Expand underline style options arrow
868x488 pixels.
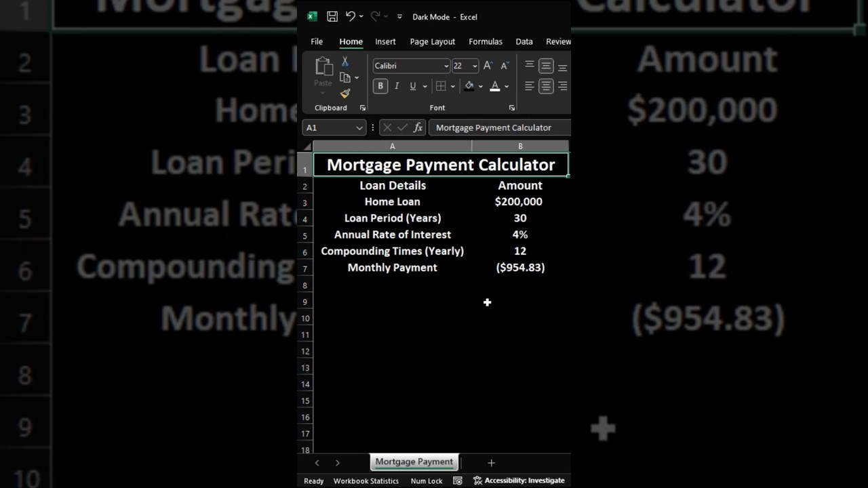click(x=425, y=86)
